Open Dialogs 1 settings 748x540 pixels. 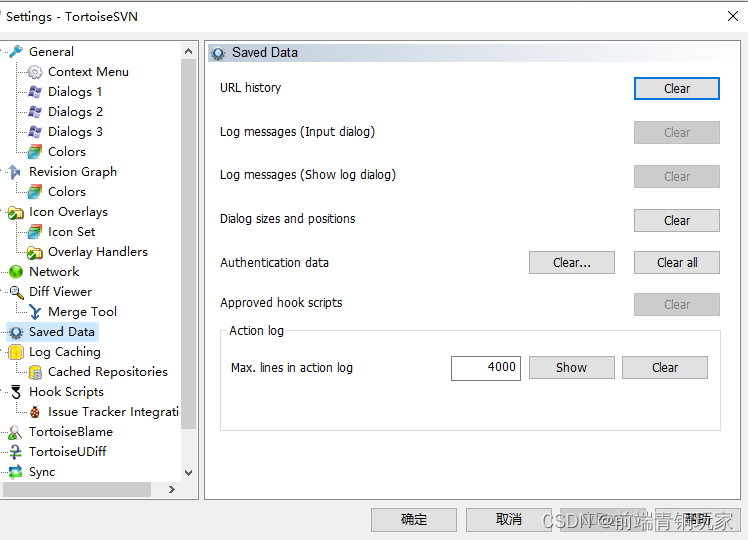[75, 92]
